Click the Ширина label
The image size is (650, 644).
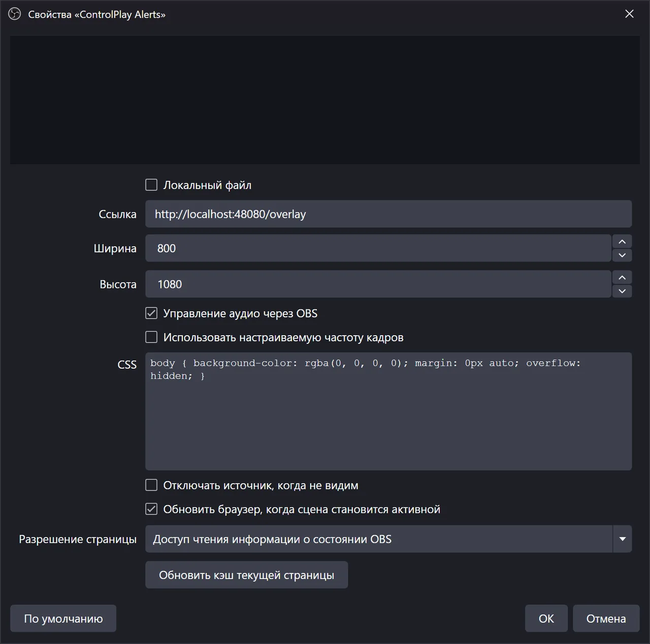click(x=115, y=248)
